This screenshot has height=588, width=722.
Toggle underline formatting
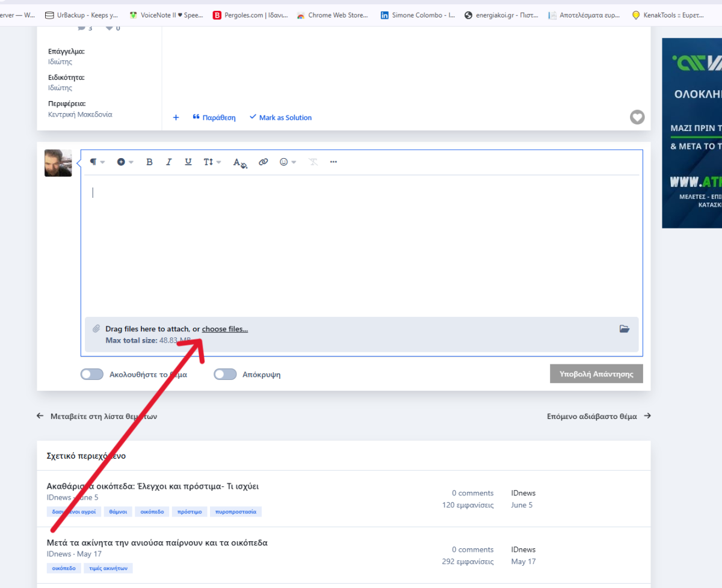pos(188,162)
